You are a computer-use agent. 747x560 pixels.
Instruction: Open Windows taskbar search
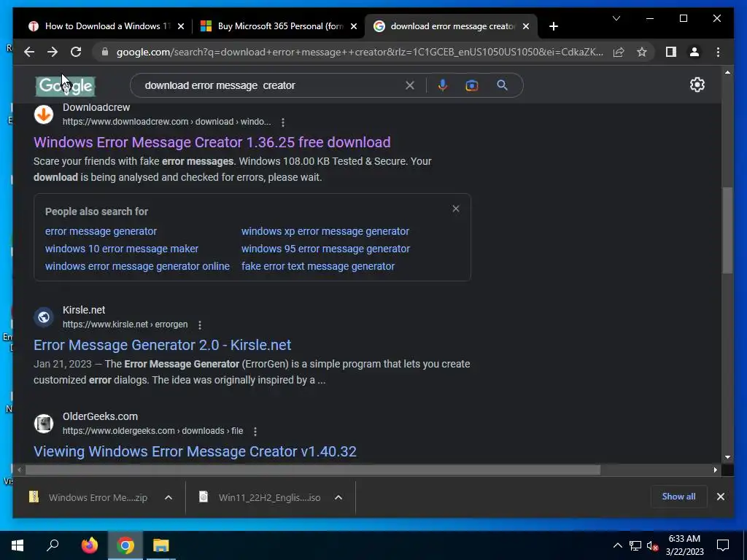pos(53,545)
